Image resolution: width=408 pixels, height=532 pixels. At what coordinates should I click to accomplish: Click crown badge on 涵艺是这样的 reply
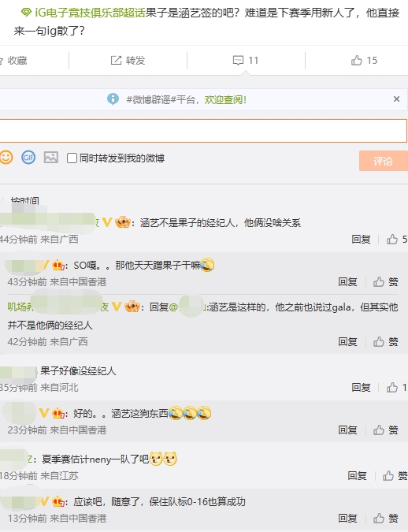pyautogui.click(x=132, y=307)
